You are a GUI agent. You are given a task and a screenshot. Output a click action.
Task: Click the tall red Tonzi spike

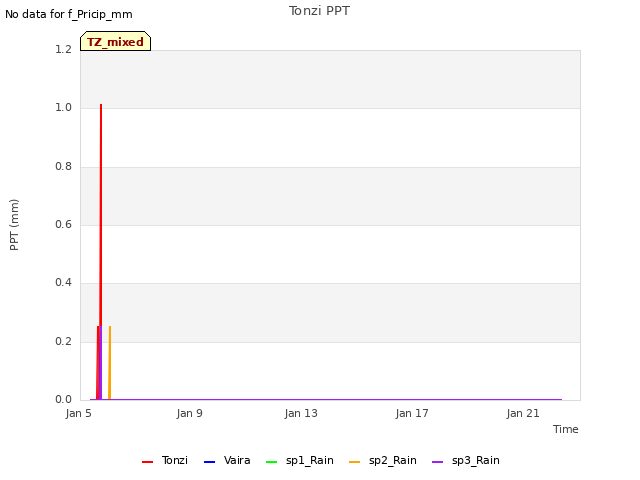tap(101, 251)
